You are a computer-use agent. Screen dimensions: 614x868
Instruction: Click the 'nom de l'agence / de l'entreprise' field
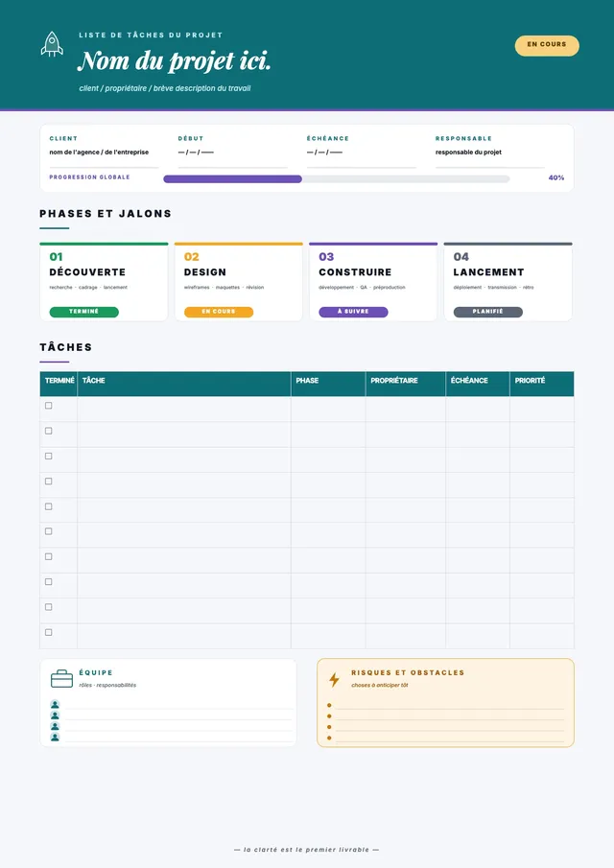pos(99,152)
